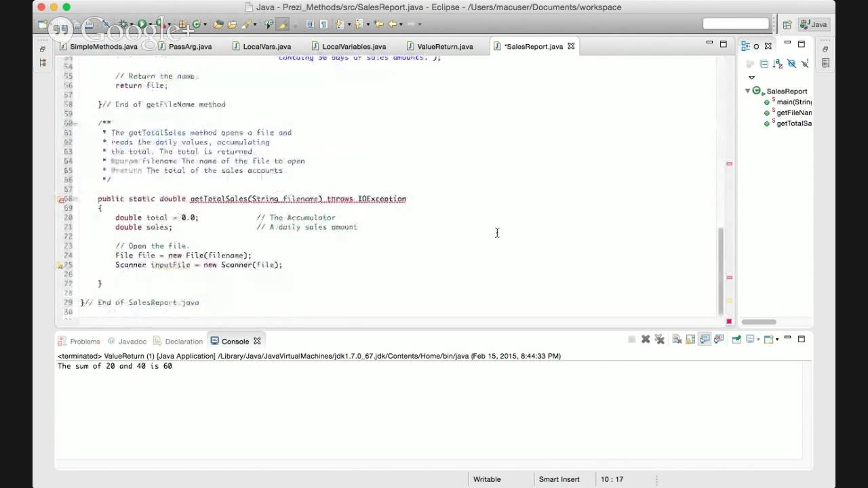Click Next Annotation arrow icon

coord(339,24)
